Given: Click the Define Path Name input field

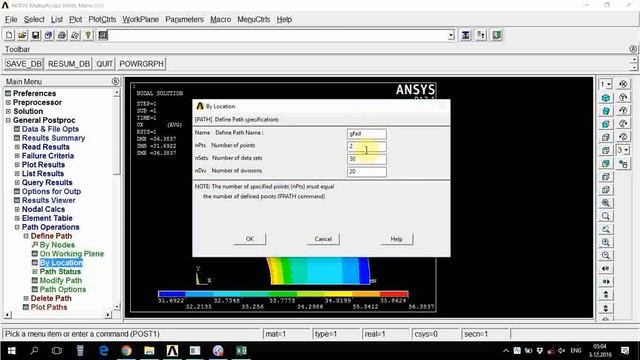Looking at the screenshot, I should 367,134.
